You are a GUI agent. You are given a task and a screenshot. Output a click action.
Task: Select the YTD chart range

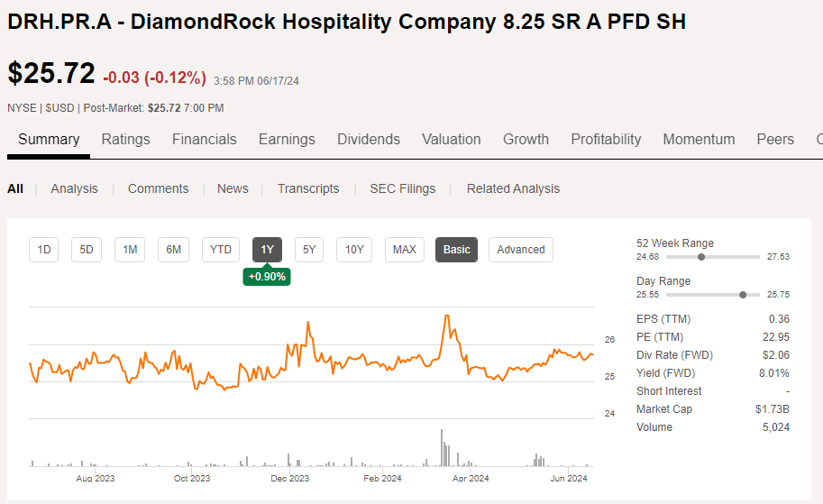tap(221, 250)
